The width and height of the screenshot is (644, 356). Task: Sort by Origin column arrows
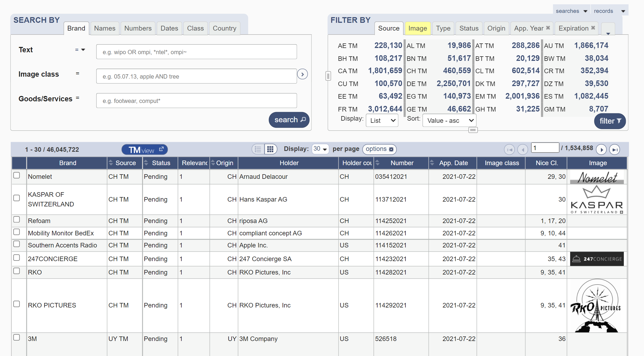click(213, 163)
